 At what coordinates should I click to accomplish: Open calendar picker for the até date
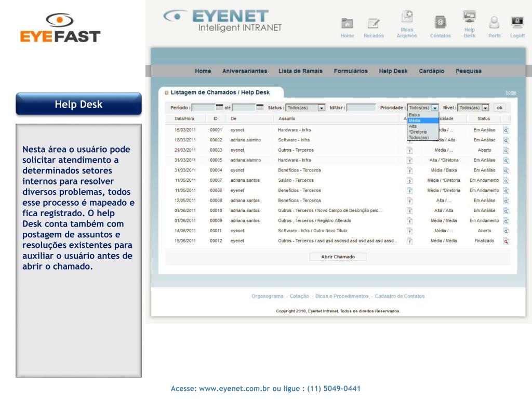point(260,107)
